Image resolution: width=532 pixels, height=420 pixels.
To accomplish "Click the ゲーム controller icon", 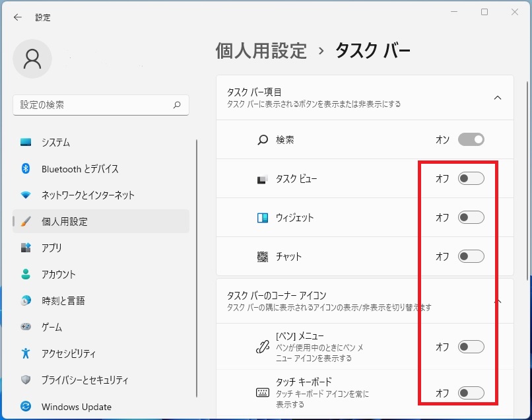I will pos(26,327).
